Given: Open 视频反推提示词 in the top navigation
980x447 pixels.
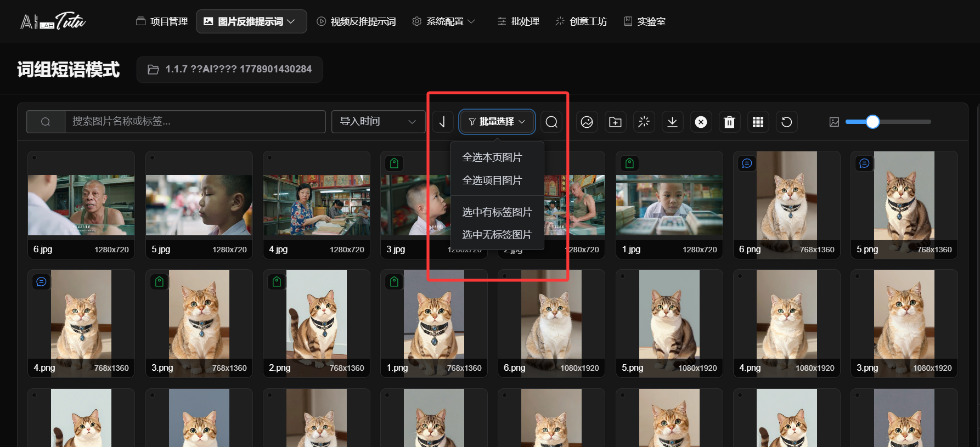Looking at the screenshot, I should tap(356, 21).
